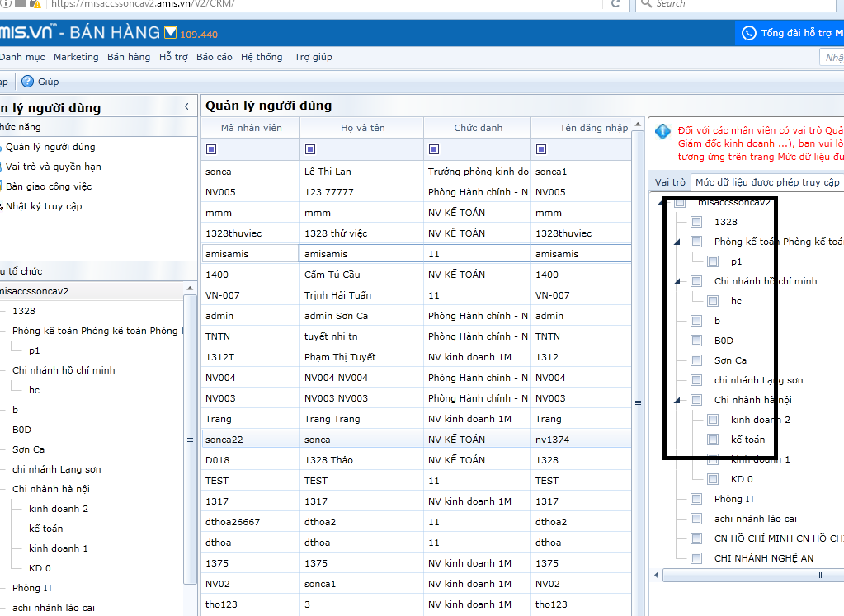Select chi nhánh Lạng sơn in the left organization tree
This screenshot has height=616, width=844.
(x=57, y=469)
